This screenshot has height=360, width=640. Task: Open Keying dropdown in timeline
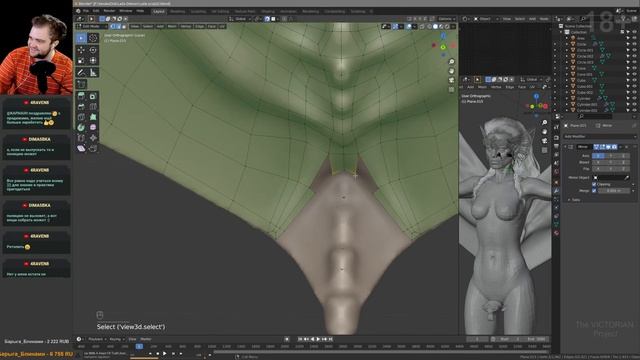point(116,339)
